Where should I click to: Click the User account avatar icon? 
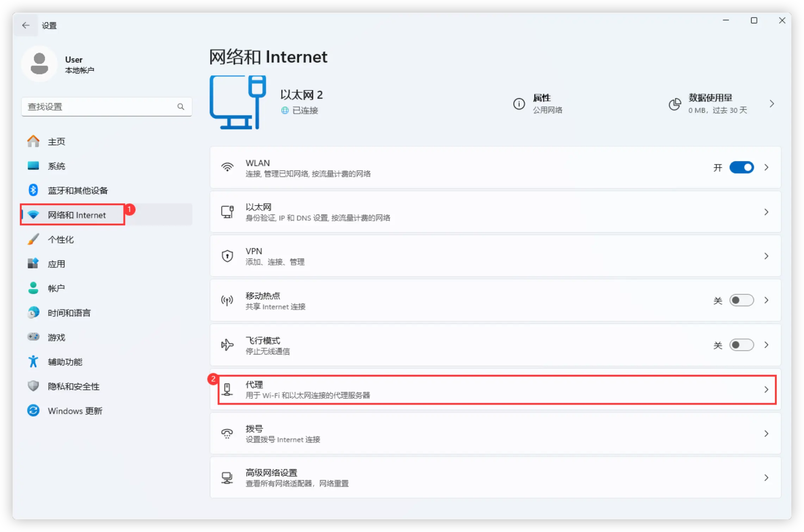coord(39,64)
